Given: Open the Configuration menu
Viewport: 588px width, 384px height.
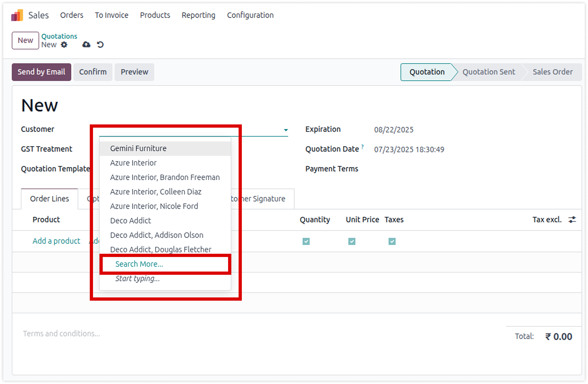Looking at the screenshot, I should pyautogui.click(x=250, y=15).
